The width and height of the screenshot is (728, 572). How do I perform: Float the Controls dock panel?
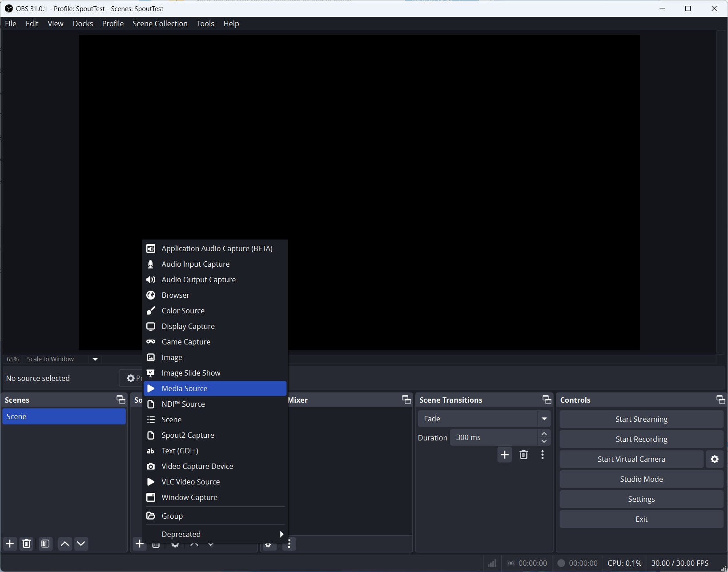pos(720,400)
